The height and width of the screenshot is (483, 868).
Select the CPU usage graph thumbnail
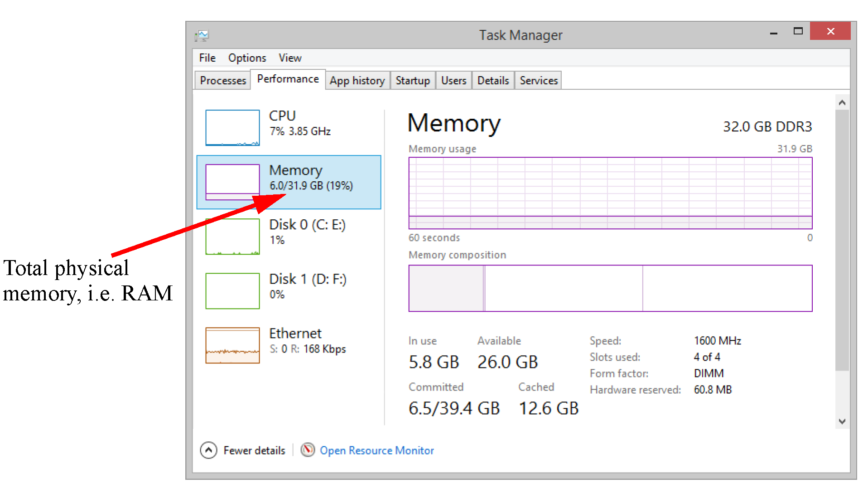coord(232,128)
